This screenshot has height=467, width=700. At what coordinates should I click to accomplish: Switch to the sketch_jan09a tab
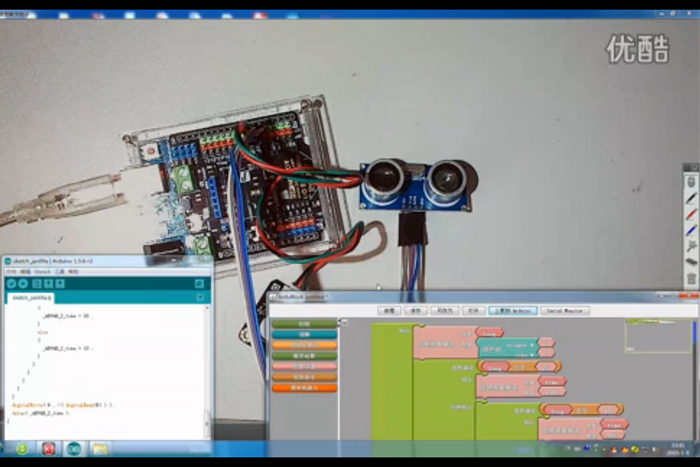tap(31, 297)
